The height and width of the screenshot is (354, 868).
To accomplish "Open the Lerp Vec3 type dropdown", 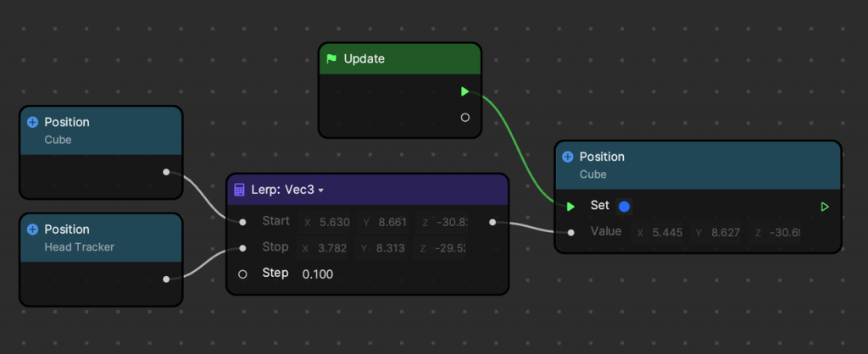I will 320,191.
